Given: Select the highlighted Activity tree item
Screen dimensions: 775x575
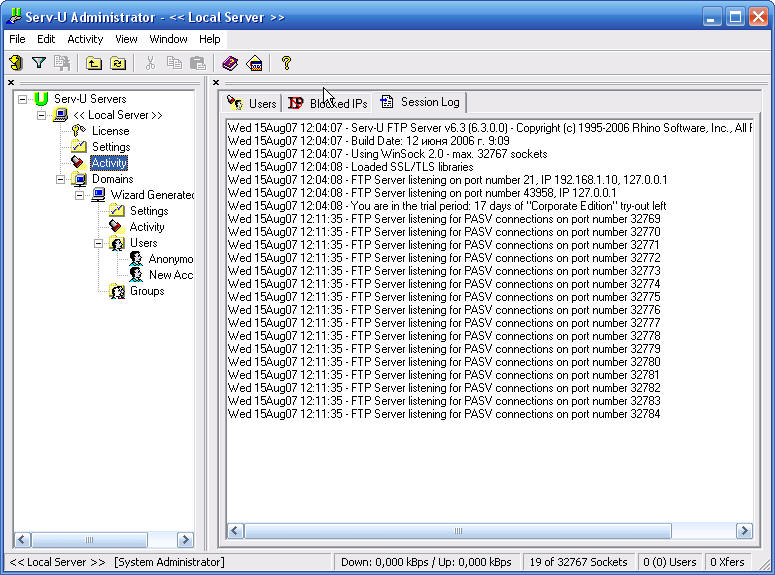Looking at the screenshot, I should click(109, 163).
